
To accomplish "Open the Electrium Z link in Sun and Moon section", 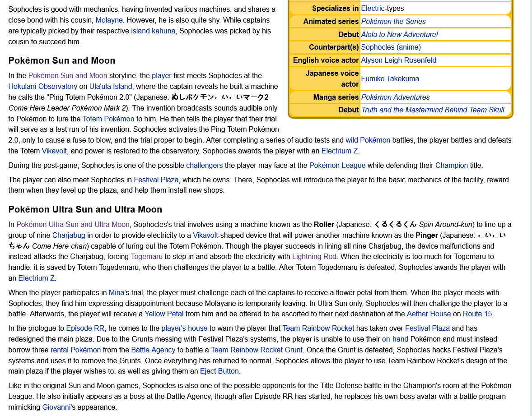I will [340, 151].
